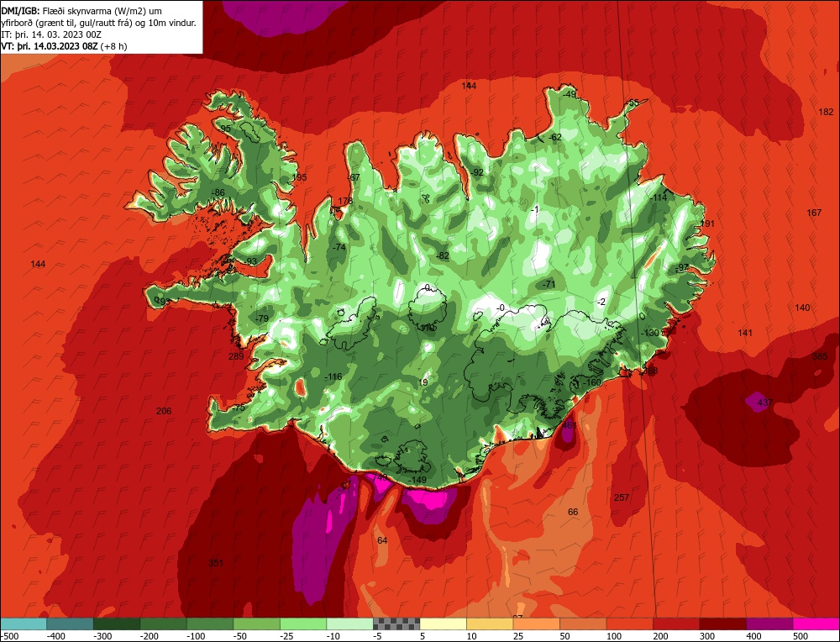Click the map value 64 south of the coast
This screenshot has height=642, width=840.
point(382,540)
